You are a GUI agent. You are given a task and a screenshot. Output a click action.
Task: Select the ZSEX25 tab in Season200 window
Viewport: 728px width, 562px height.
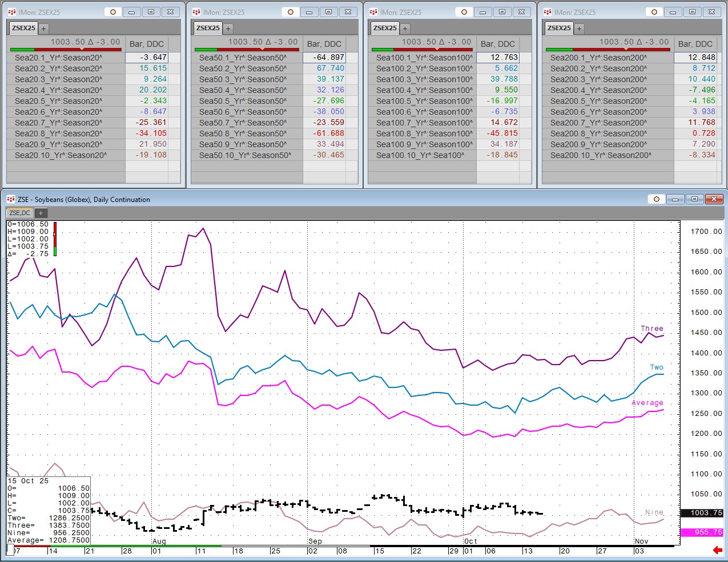click(x=559, y=28)
